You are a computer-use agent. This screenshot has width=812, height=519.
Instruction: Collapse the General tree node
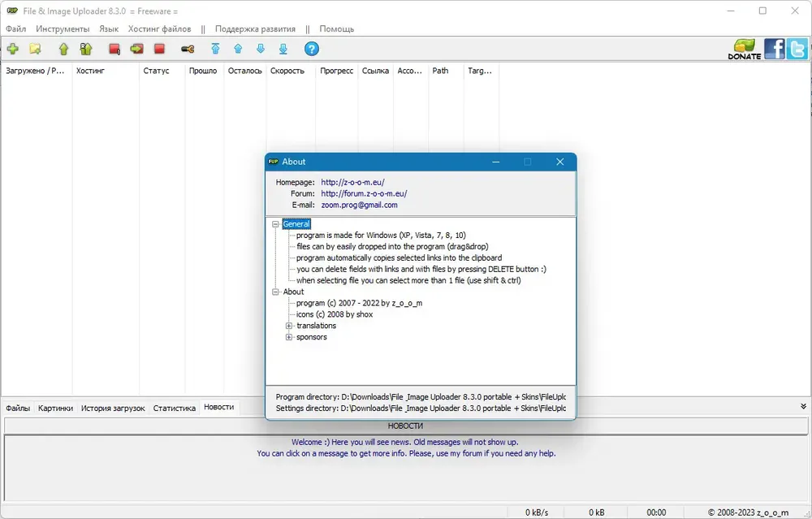[x=275, y=224]
